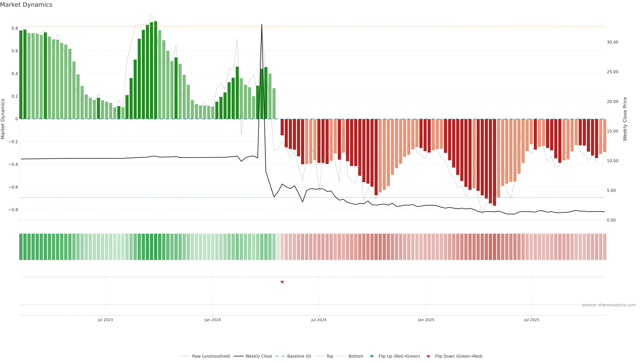Screen dimensions: 644x362
Task: Click the Market Dynamics y-axis title
Action: (x=3, y=119)
